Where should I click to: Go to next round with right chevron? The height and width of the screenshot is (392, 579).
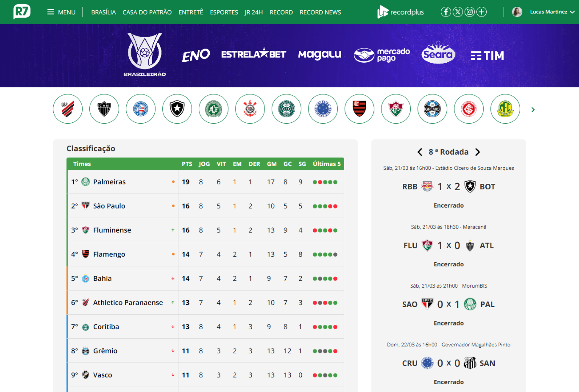(478, 152)
